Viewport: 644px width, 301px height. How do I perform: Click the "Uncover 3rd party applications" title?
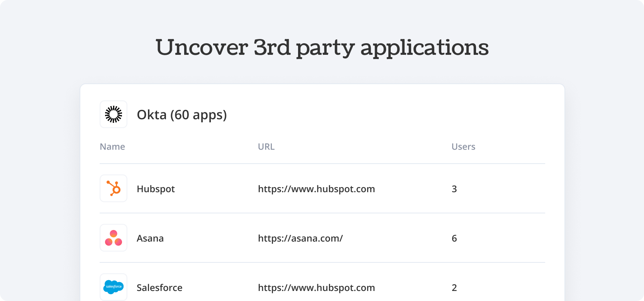(x=322, y=48)
